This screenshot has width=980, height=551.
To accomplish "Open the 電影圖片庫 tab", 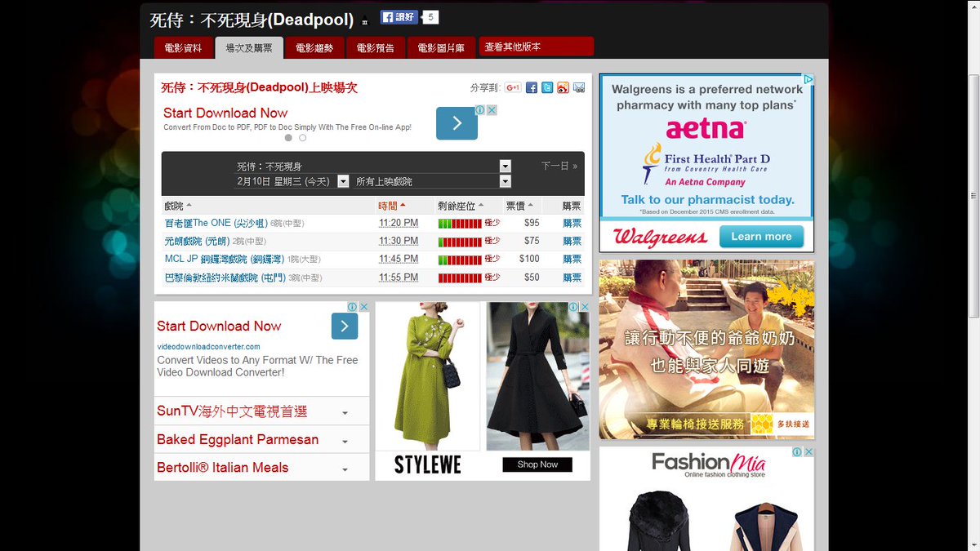I will click(441, 48).
